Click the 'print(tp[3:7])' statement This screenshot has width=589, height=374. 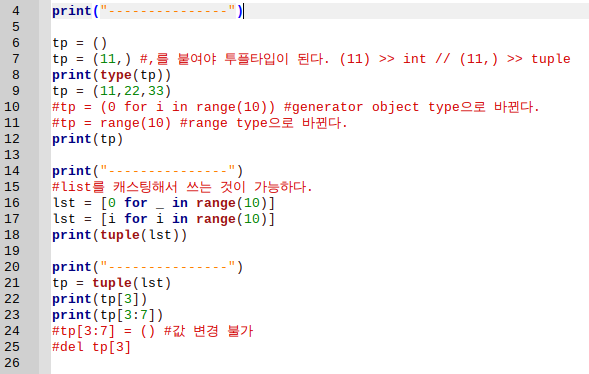(x=107, y=315)
